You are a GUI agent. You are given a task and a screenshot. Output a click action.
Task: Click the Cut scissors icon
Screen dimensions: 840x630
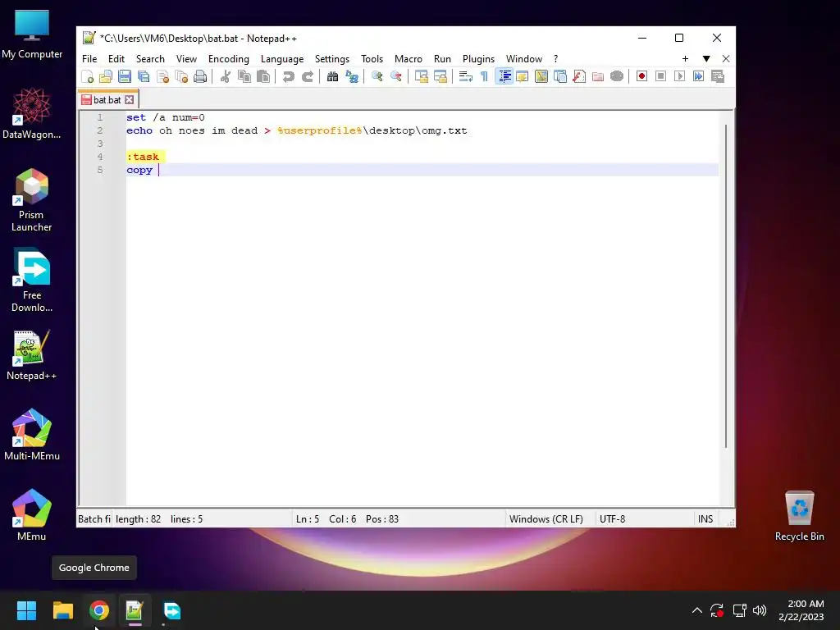tap(226, 76)
